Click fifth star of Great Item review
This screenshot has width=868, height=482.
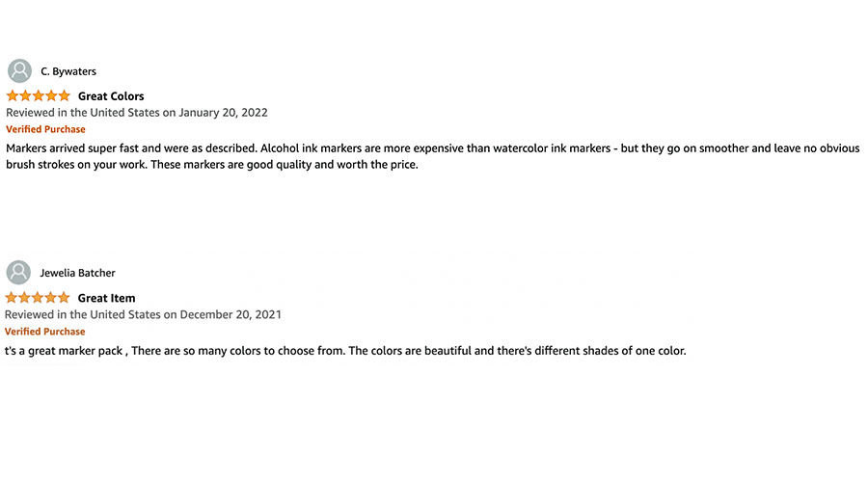64,298
